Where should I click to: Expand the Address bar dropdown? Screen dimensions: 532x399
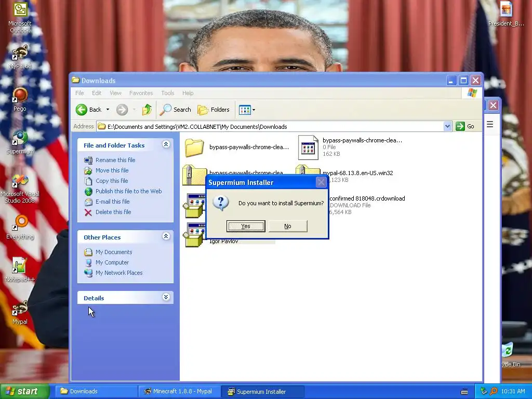(x=447, y=127)
